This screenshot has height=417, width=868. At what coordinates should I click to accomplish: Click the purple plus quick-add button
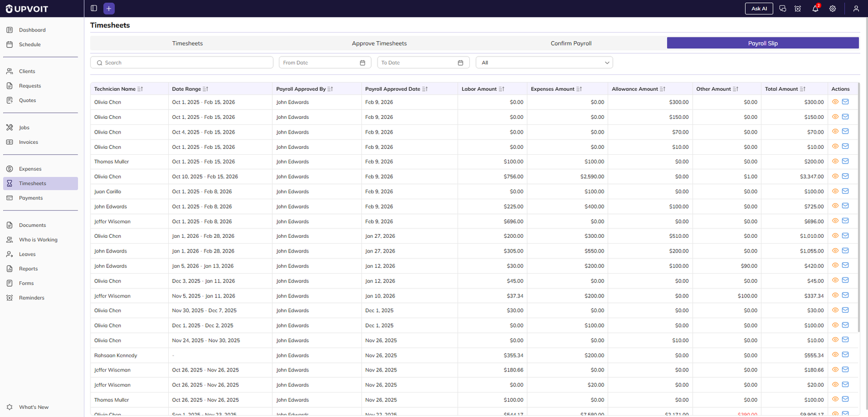tap(109, 8)
